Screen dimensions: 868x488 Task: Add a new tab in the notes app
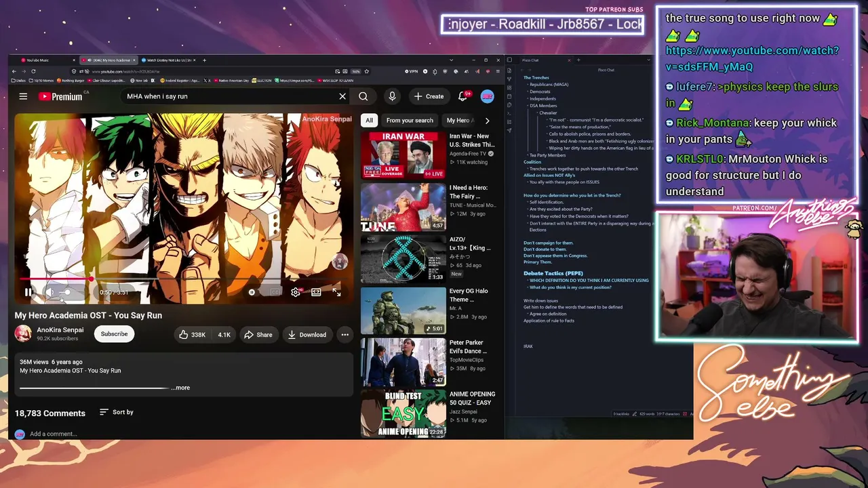578,60
